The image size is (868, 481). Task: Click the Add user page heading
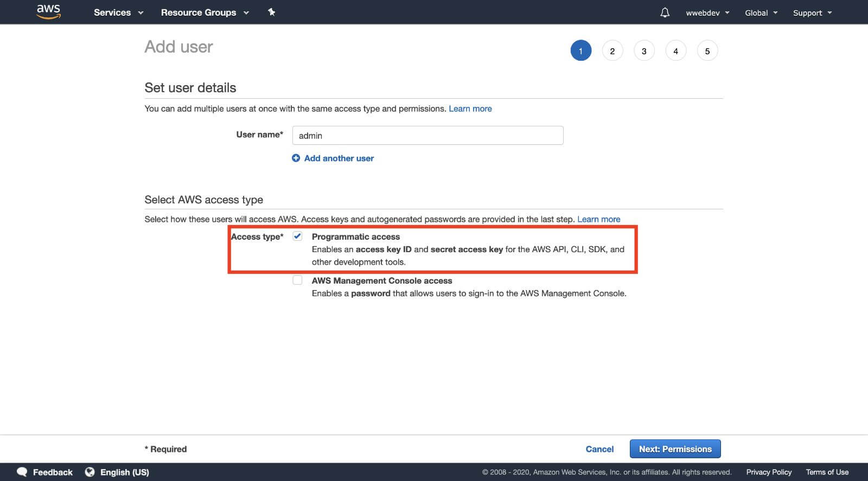[x=178, y=47]
